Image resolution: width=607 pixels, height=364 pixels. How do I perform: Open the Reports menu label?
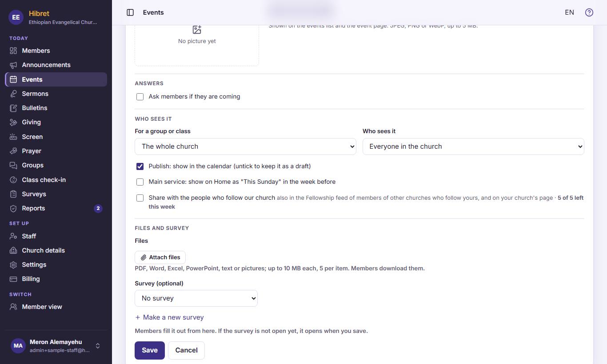tap(33, 208)
